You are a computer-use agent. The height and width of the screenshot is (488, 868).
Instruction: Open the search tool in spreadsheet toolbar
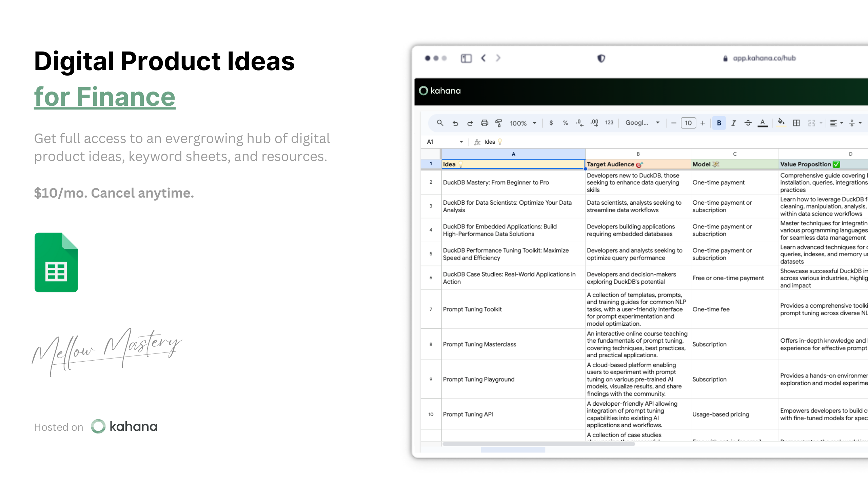point(440,123)
